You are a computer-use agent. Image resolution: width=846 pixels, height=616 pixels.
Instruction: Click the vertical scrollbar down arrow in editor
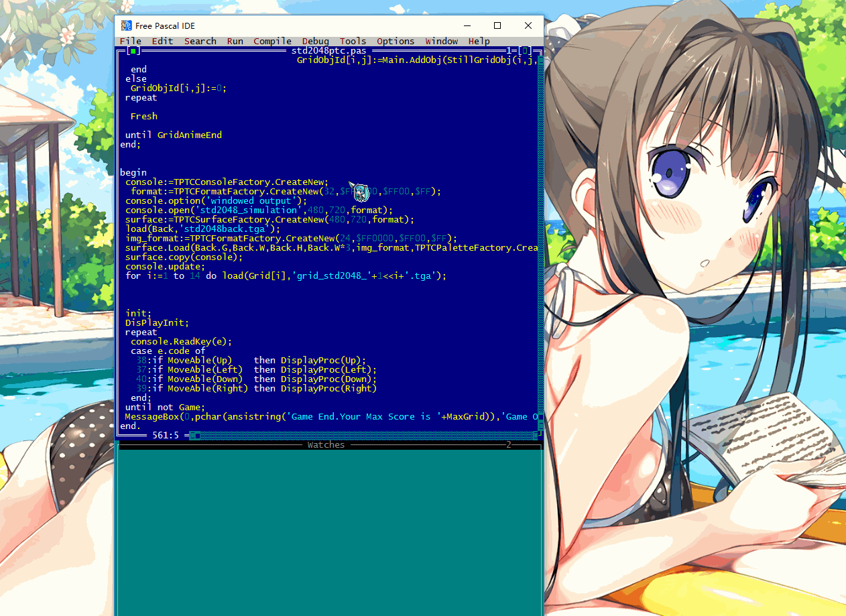(x=541, y=426)
